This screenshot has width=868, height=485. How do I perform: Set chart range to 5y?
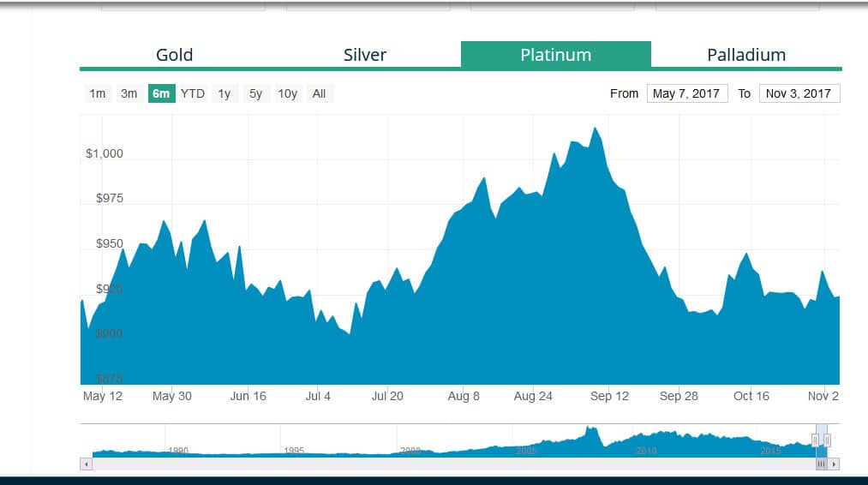coord(255,93)
